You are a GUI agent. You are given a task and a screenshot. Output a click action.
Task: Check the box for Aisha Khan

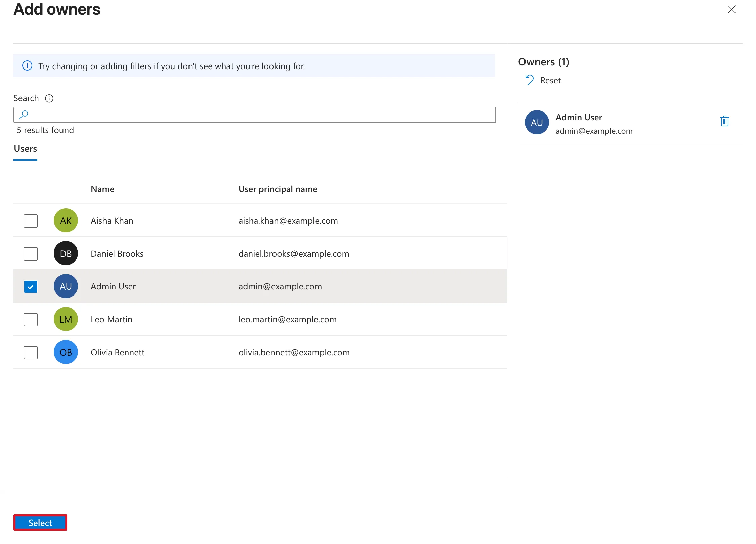(31, 221)
